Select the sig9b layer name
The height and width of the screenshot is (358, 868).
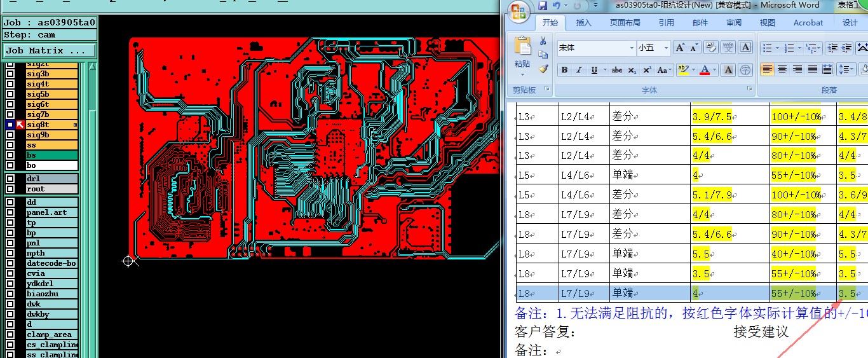point(51,135)
